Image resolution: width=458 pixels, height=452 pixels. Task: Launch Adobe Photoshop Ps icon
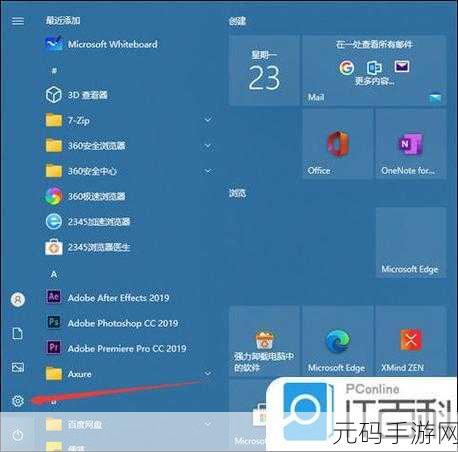point(54,322)
